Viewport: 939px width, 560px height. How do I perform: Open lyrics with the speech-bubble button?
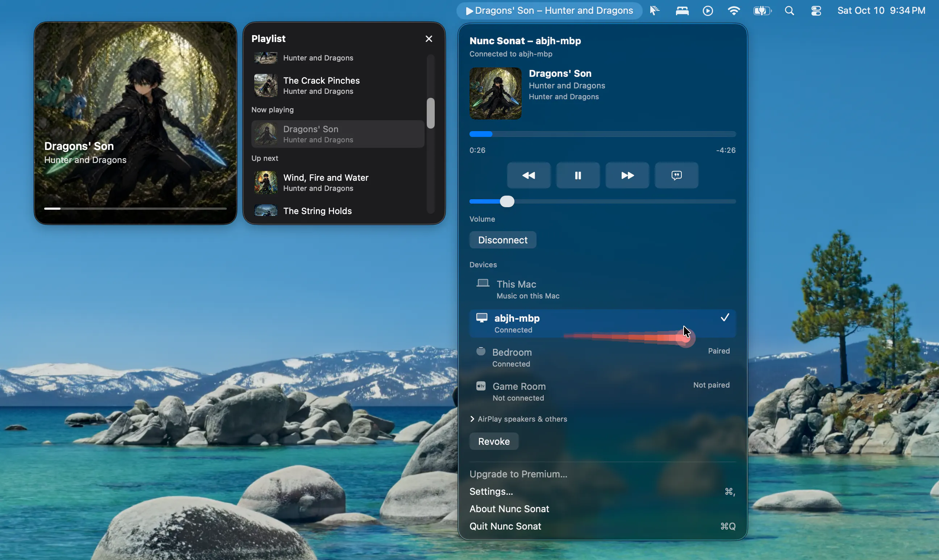point(676,175)
